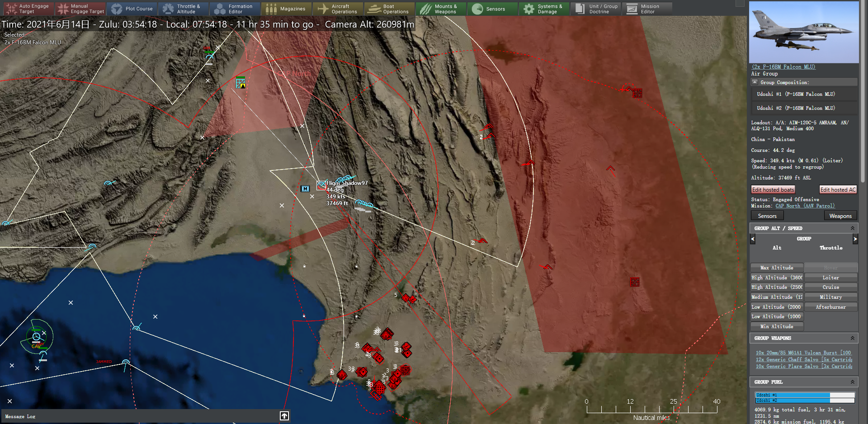Open the Sensors toolbar window
This screenshot has height=424, width=868.
(492, 9)
